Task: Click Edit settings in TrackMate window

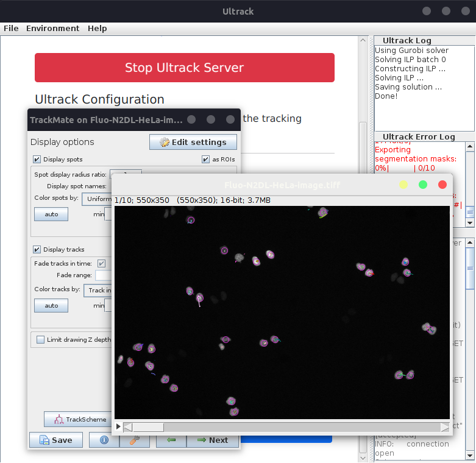Action: tap(193, 142)
